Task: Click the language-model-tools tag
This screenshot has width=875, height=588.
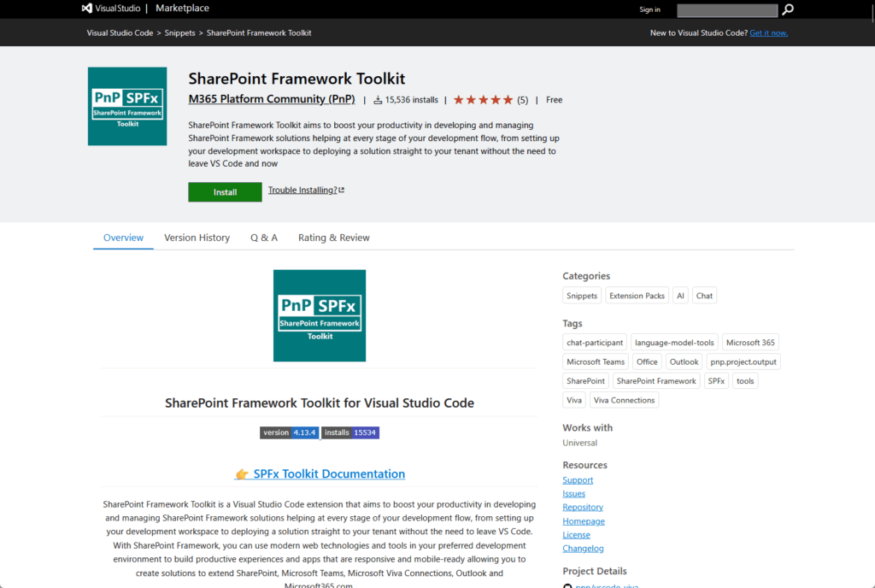Action: pyautogui.click(x=674, y=343)
